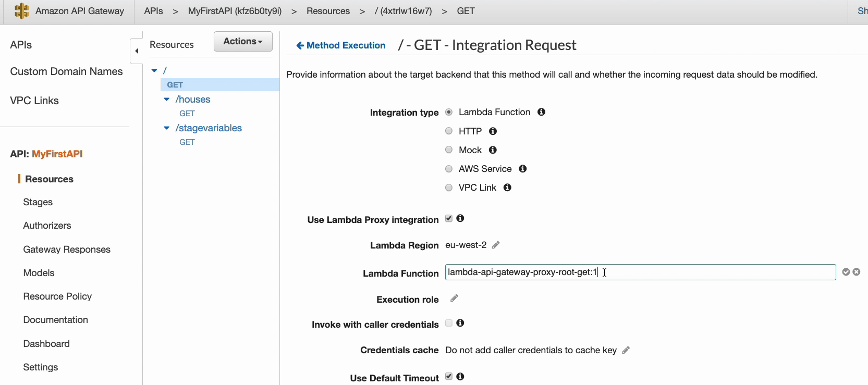
Task: Click the MyFirstAPI (kfz6b0ty9i) breadcrumb
Action: point(235,11)
